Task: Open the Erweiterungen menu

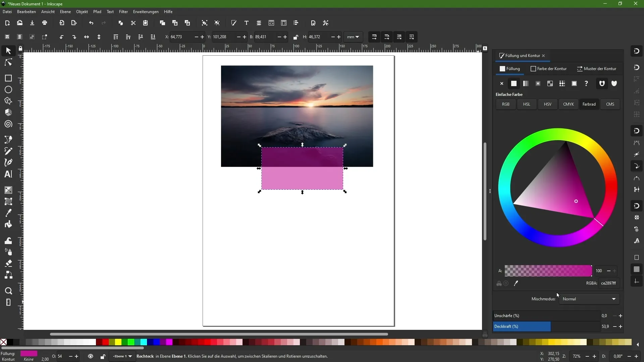Action: [x=146, y=12]
